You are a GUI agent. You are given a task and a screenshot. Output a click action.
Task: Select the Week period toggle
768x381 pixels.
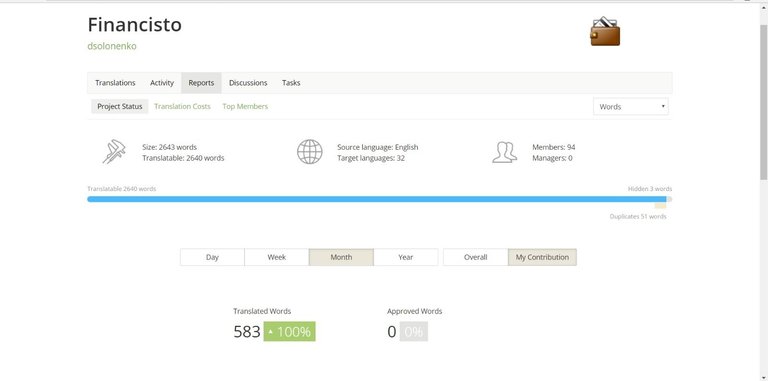pyautogui.click(x=277, y=257)
